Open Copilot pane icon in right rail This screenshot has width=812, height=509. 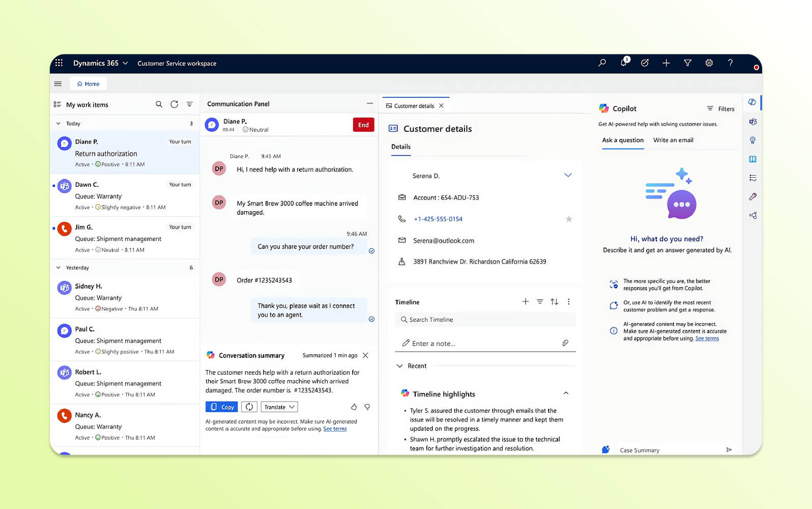[x=752, y=102]
